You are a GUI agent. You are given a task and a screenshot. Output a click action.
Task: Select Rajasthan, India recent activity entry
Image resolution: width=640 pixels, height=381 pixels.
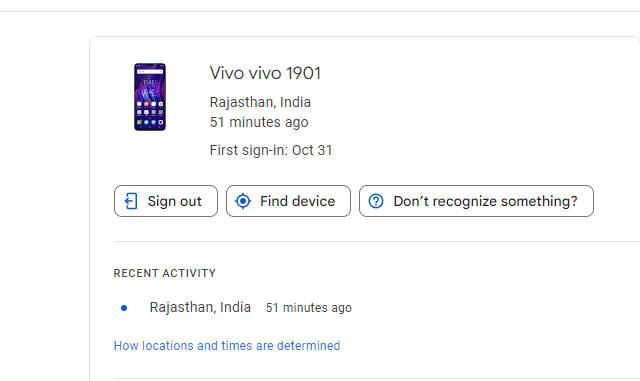[200, 307]
